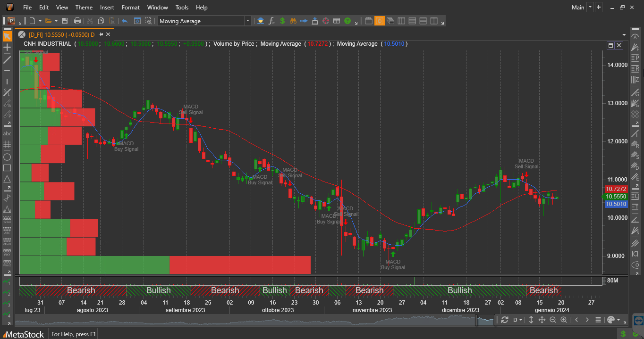The width and height of the screenshot is (644, 339).
Task: Toggle the cascade windows layout icon
Action: point(390,21)
